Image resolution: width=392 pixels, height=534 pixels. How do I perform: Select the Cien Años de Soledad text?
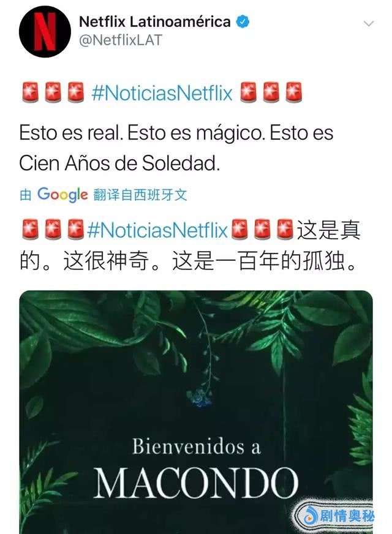[119, 163]
